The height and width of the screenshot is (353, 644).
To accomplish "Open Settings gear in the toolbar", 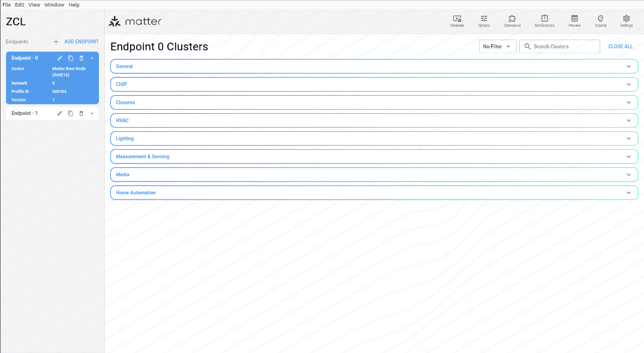I will (x=626, y=19).
